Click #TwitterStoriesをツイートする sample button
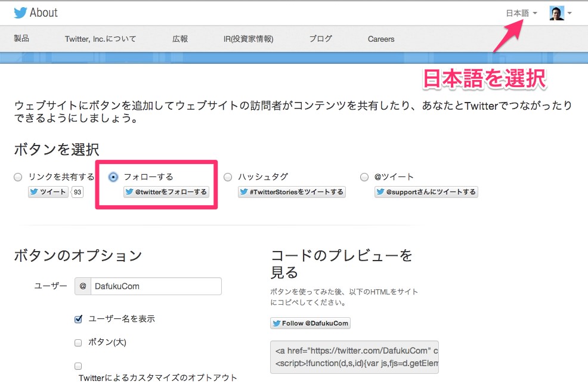The width and height of the screenshot is (588, 384). pos(292,192)
